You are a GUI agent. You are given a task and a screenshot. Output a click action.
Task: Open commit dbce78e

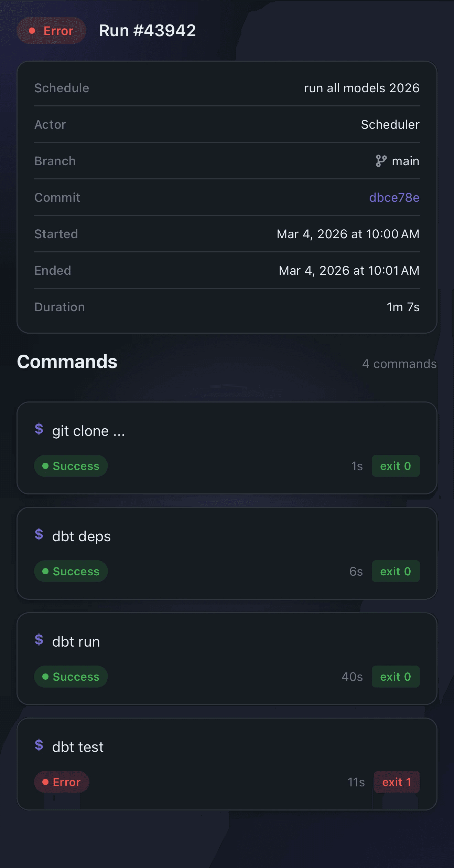click(x=394, y=197)
